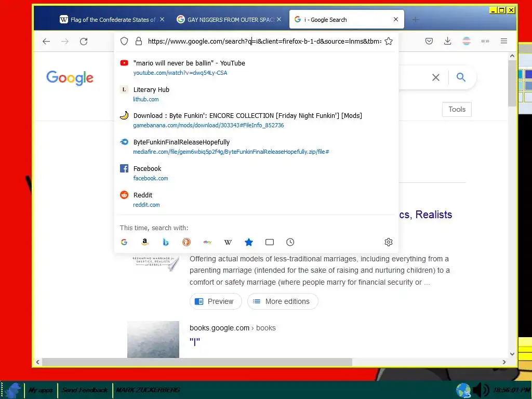Go to Google home via the logo

click(x=70, y=78)
